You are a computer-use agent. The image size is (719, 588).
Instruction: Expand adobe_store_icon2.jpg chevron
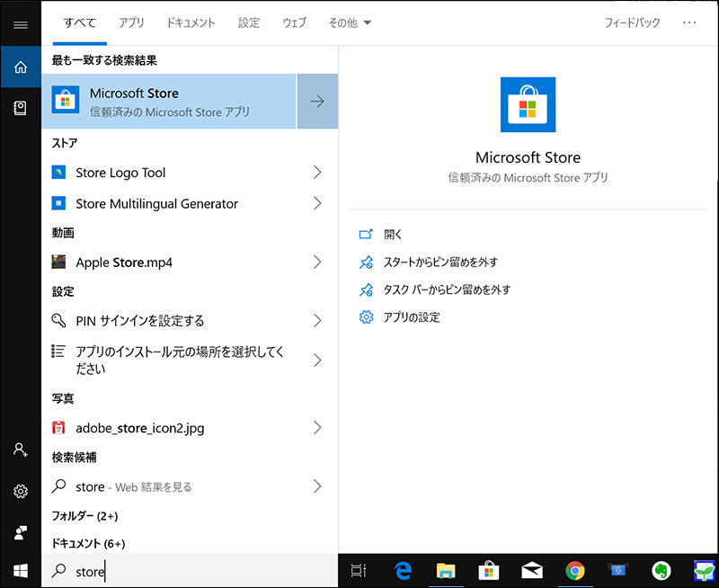click(317, 427)
